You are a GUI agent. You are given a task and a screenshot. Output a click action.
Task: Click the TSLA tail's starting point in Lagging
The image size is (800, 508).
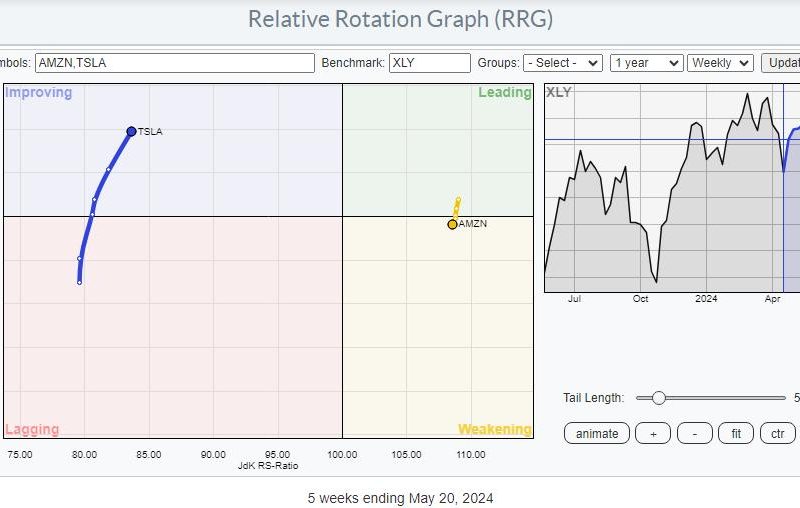point(80,283)
